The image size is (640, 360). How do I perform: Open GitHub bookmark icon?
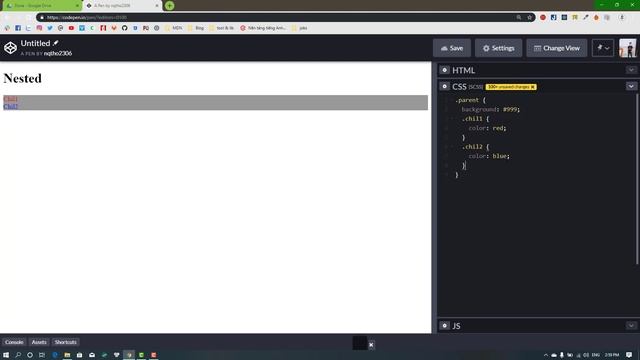click(124, 28)
